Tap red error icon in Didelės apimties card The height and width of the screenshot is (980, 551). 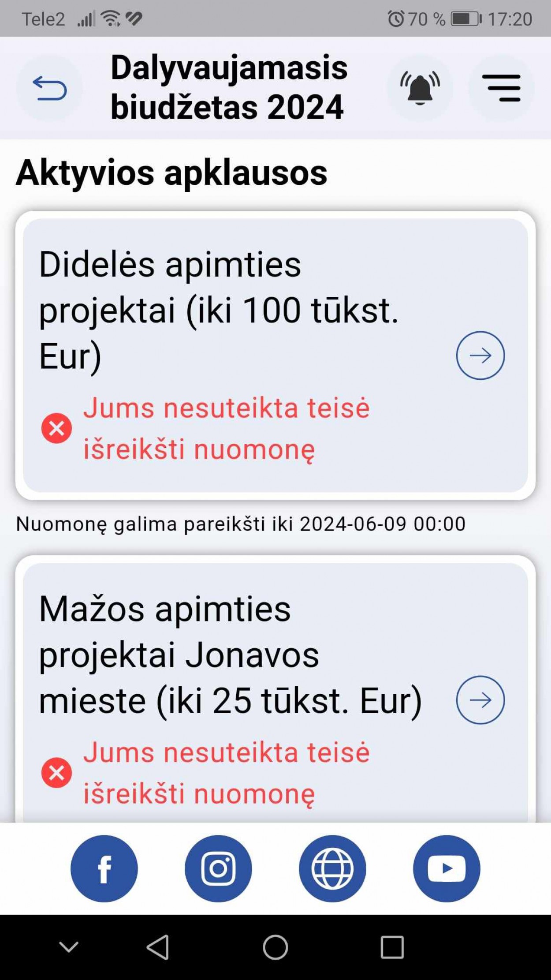point(56,428)
